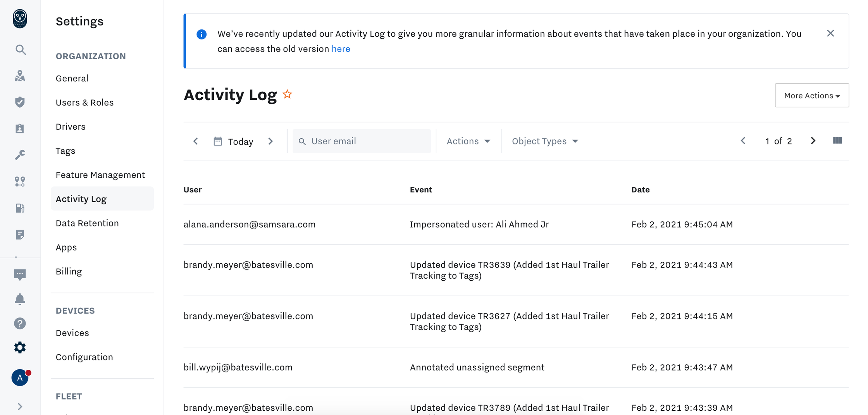Click the Date column header
This screenshot has height=415, width=868.
coord(641,190)
